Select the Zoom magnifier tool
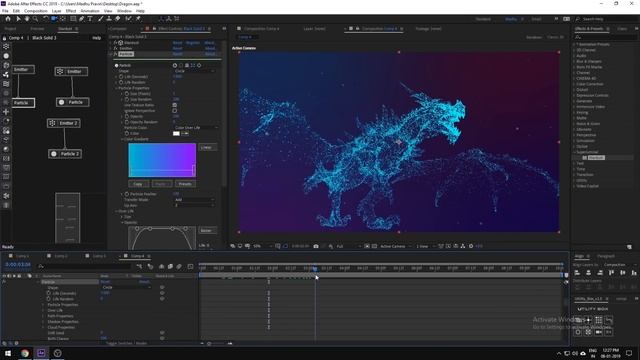The image size is (640, 360). [x=36, y=19]
